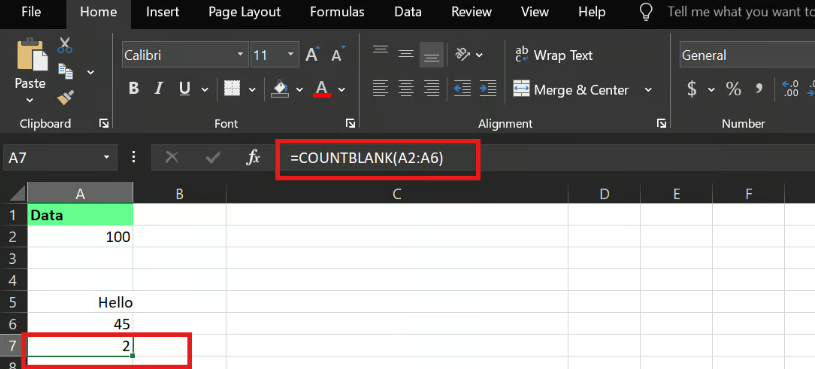
Task: Cancel the formula entry with X
Action: pos(172,158)
